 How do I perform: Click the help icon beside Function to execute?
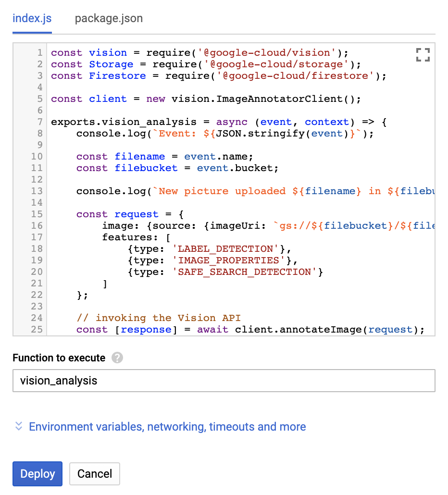pos(117,358)
